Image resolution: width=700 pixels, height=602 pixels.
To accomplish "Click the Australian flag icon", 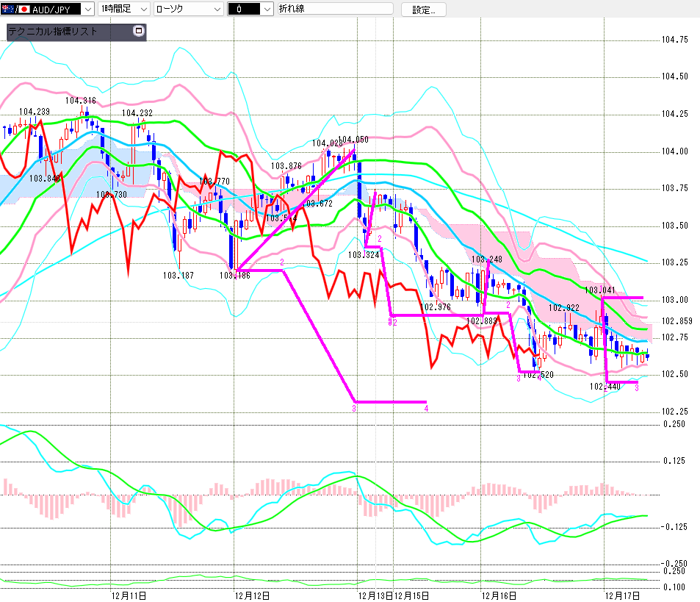I will click(x=7, y=10).
